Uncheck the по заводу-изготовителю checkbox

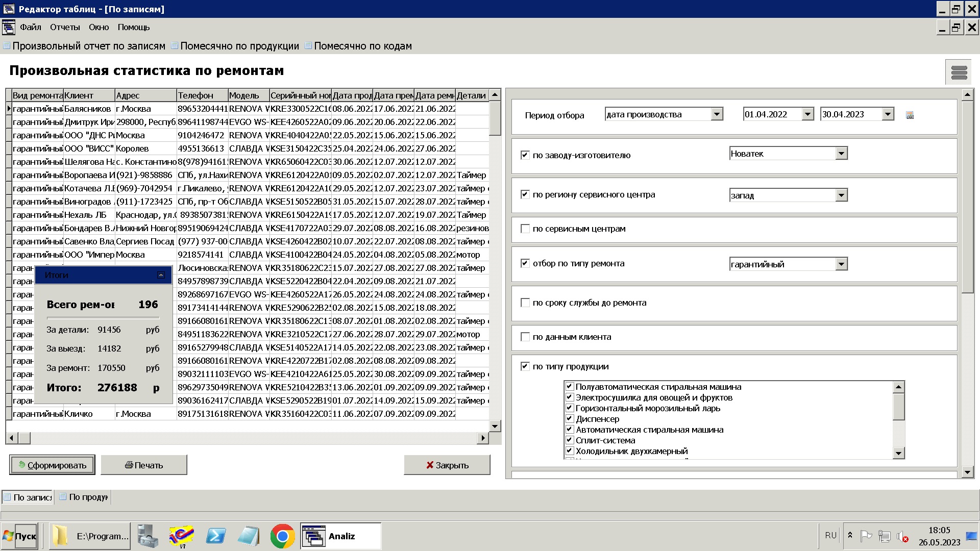(x=525, y=155)
